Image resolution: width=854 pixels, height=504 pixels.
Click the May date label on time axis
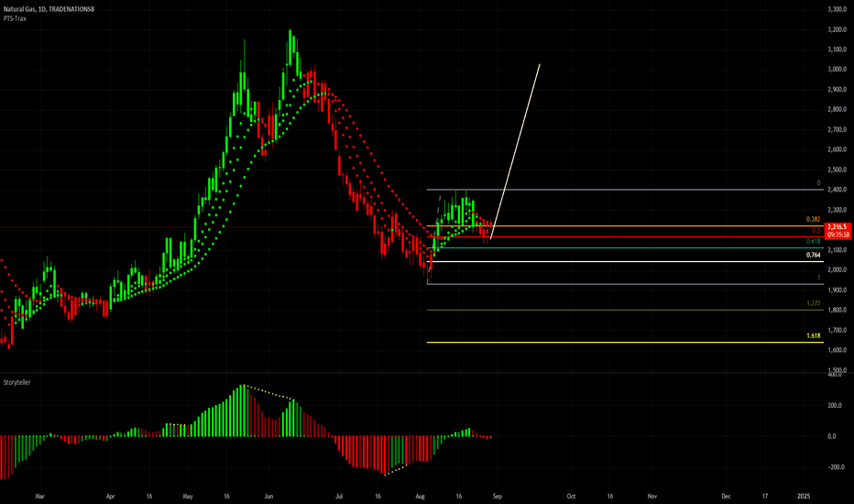click(x=188, y=497)
